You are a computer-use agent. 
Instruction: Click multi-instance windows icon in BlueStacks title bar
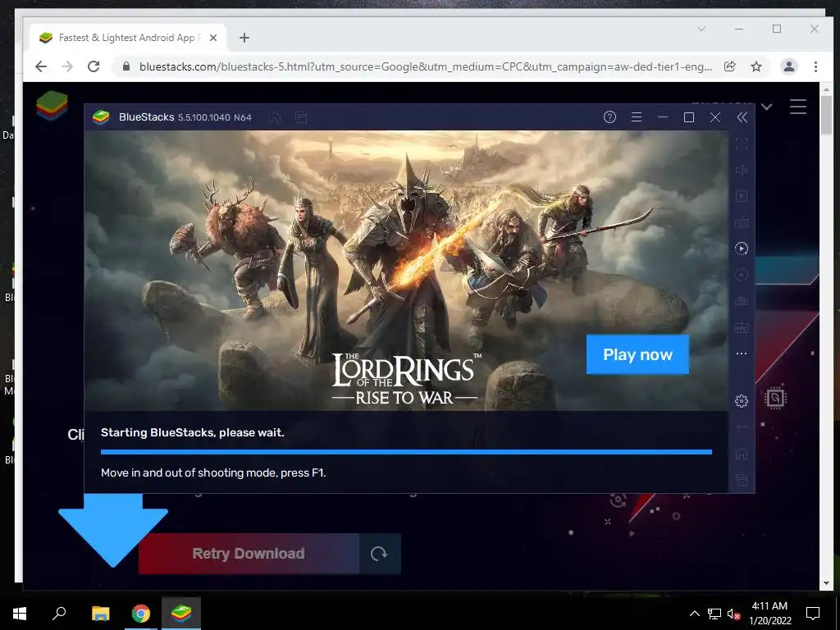click(x=302, y=117)
